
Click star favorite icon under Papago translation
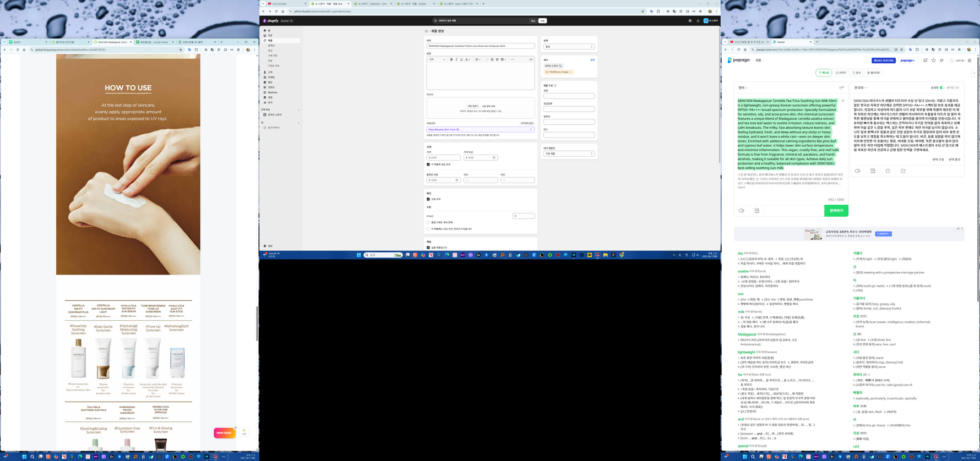click(x=888, y=171)
